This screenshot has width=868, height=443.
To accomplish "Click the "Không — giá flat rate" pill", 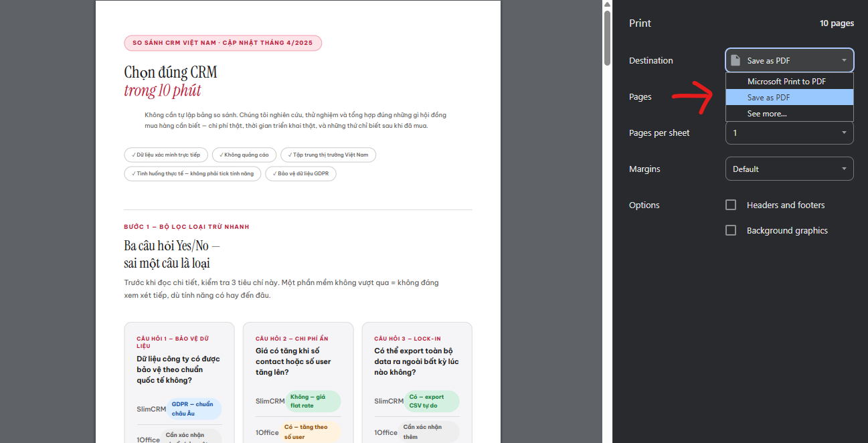I will [313, 401].
